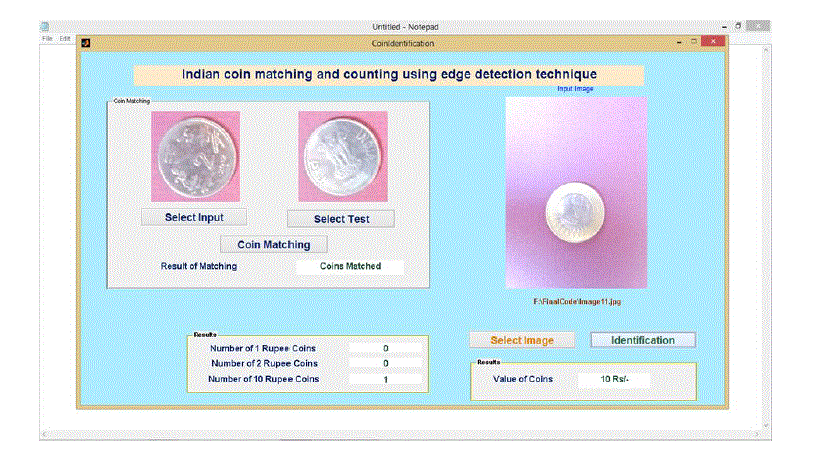Run the Coin Matching button

273,244
